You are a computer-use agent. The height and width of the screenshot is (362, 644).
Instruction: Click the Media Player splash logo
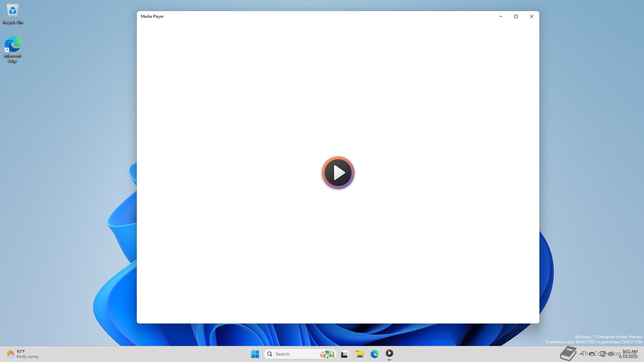[x=338, y=173]
